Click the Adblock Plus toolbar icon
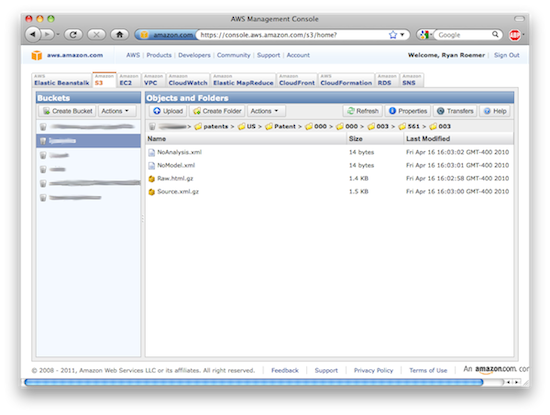550x415 pixels. pos(515,35)
